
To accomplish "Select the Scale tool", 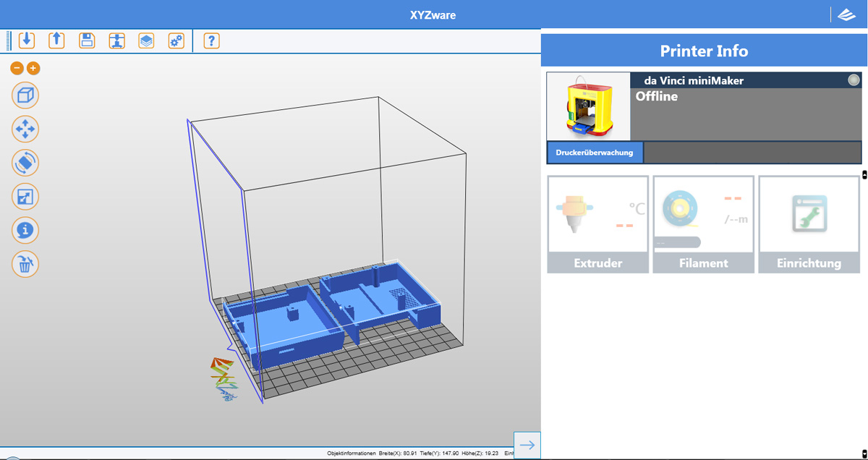I will [x=25, y=196].
